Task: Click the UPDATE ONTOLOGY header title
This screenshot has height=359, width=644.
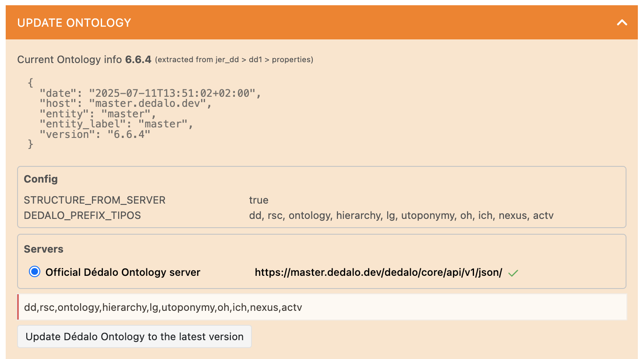Action: coord(74,23)
